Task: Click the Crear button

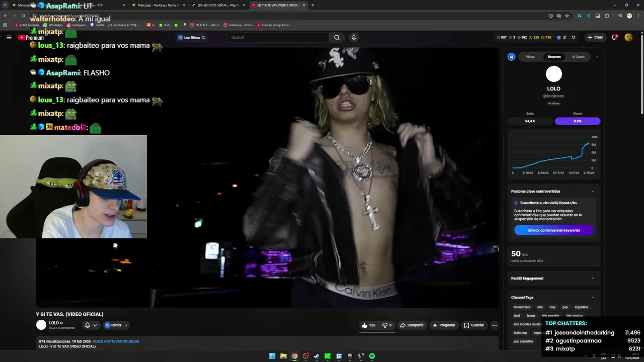Action: [595, 37]
